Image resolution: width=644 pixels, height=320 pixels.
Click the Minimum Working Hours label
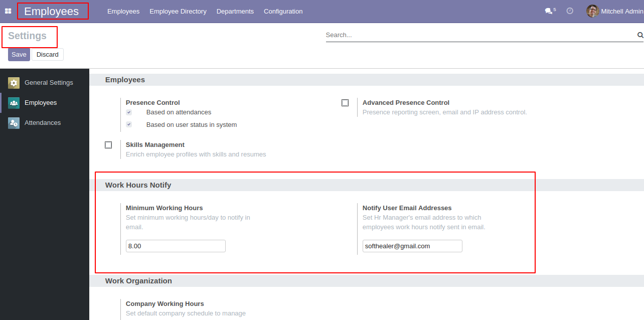pyautogui.click(x=165, y=208)
